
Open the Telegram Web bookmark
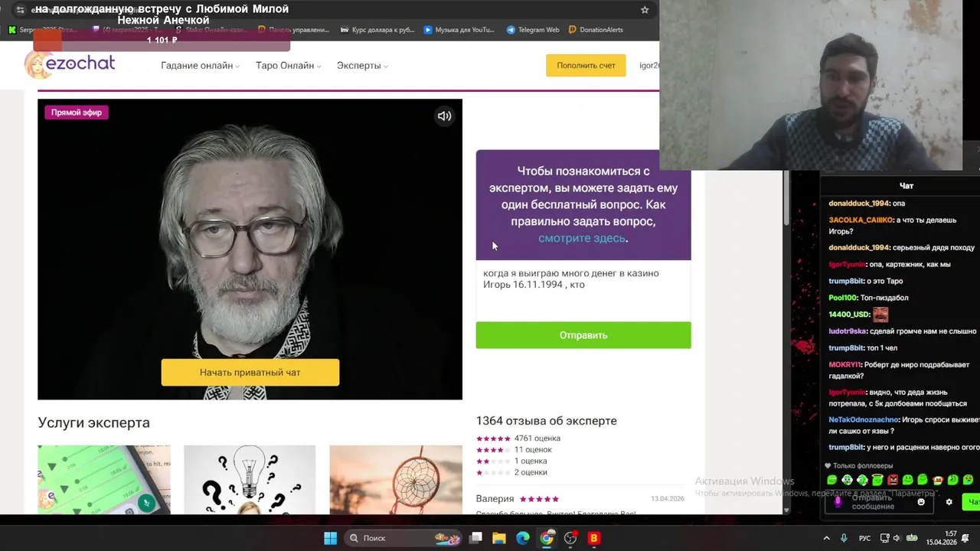(x=533, y=30)
